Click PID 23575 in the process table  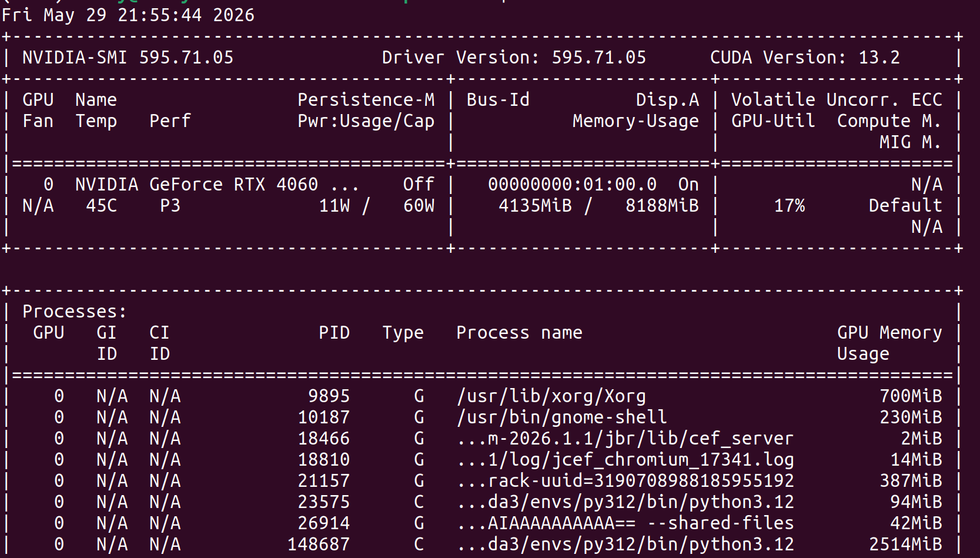tap(323, 502)
